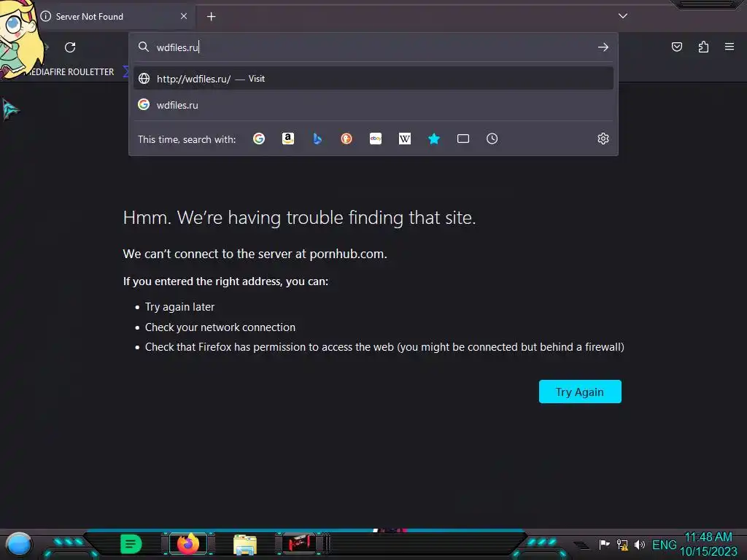Click the 'Hmm. We're having trouble' heading

pyautogui.click(x=299, y=217)
